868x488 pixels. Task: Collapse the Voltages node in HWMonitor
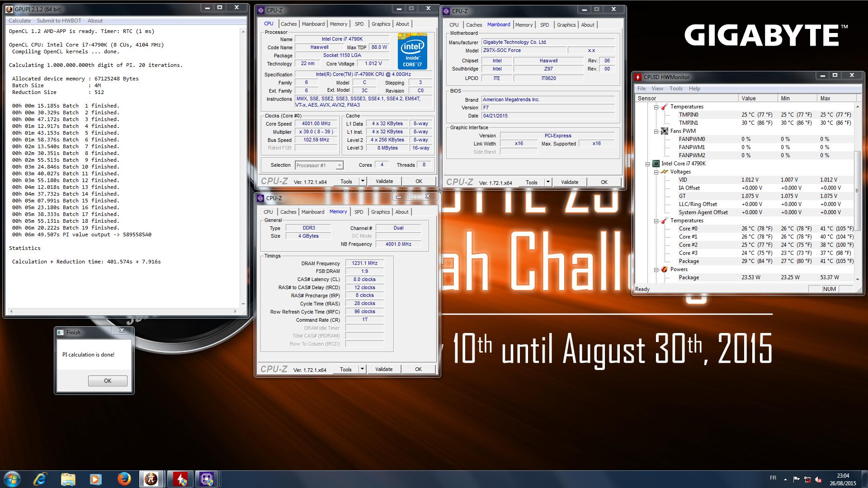click(656, 172)
